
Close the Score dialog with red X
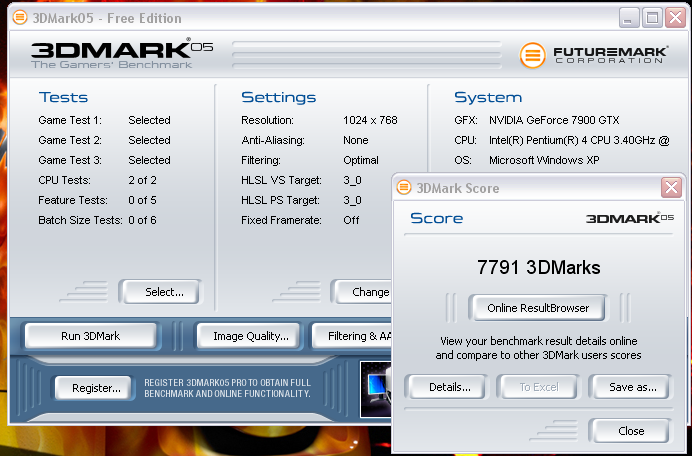coord(671,188)
